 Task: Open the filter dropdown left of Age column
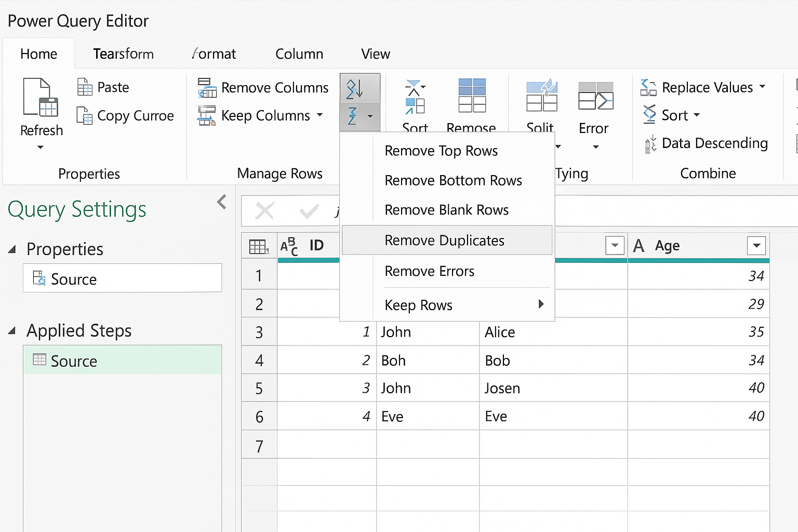tap(615, 245)
